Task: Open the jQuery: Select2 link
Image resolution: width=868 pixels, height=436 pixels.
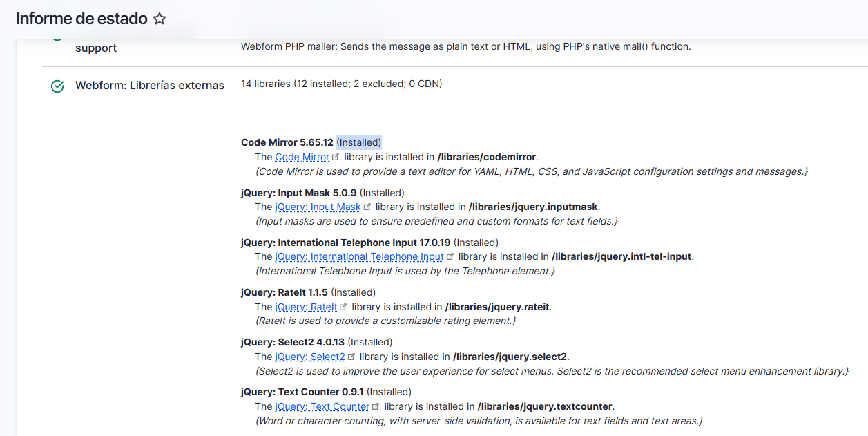Action: tap(310, 357)
